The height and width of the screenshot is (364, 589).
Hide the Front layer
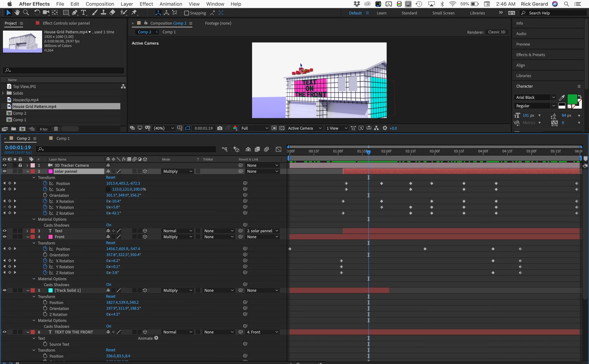[5, 237]
